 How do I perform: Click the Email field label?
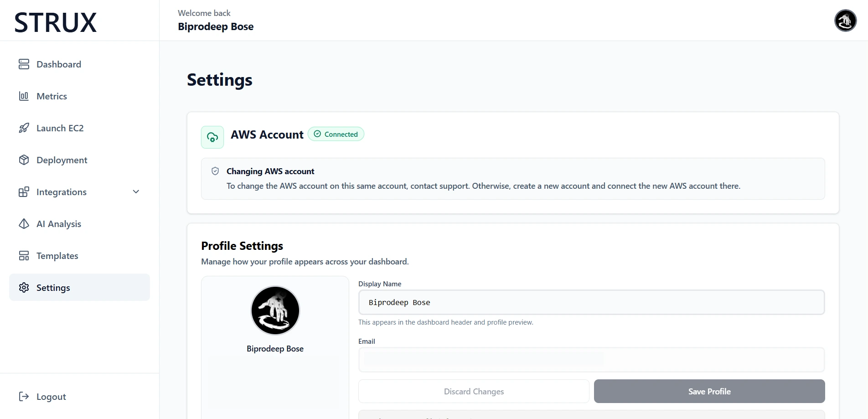click(367, 341)
